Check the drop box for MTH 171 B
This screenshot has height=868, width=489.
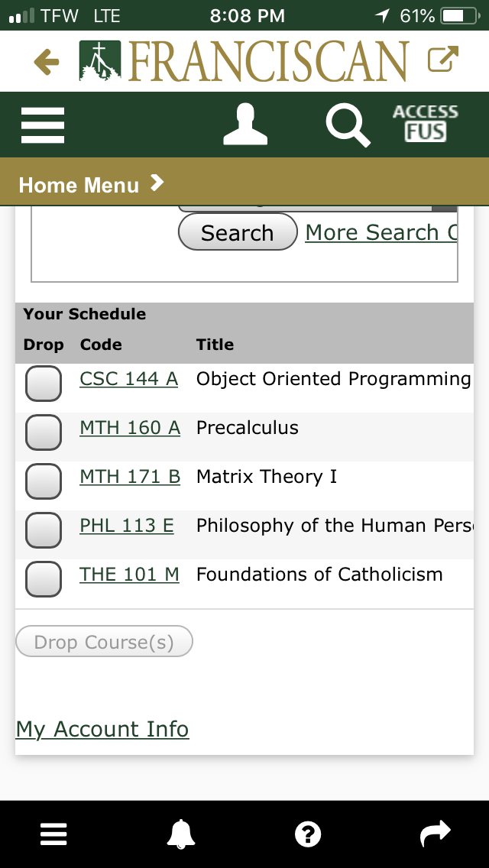[44, 481]
